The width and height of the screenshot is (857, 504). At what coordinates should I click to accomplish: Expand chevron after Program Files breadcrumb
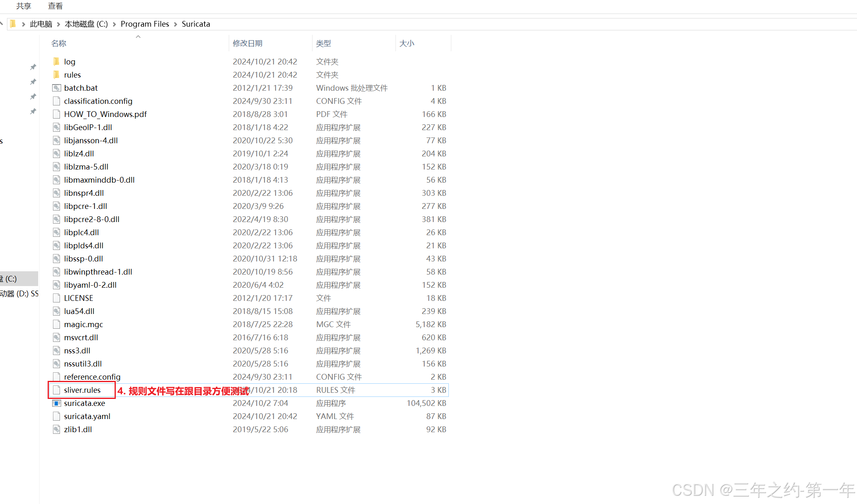(175, 24)
